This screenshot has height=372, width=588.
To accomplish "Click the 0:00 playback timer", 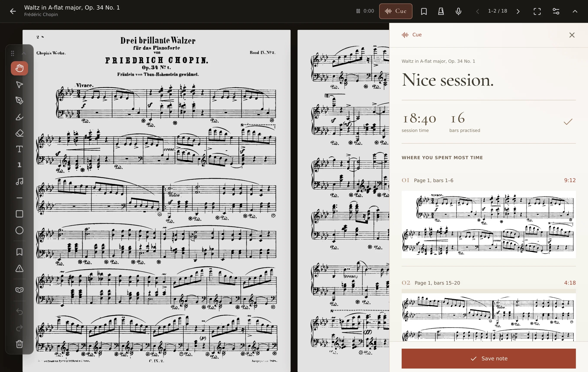I will coord(365,11).
